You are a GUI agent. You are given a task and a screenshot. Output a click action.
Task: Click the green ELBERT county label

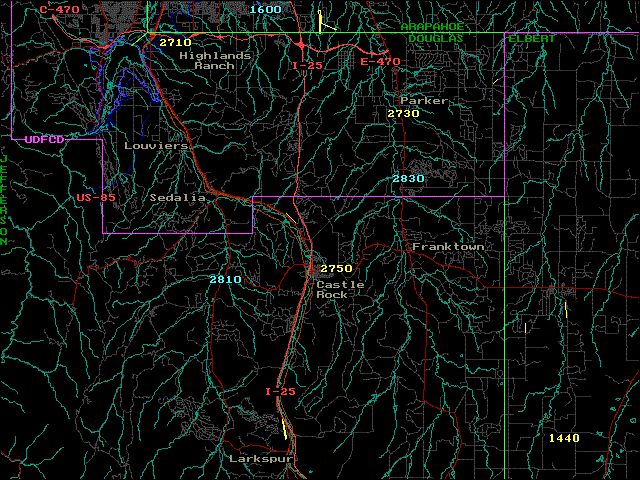pos(532,38)
